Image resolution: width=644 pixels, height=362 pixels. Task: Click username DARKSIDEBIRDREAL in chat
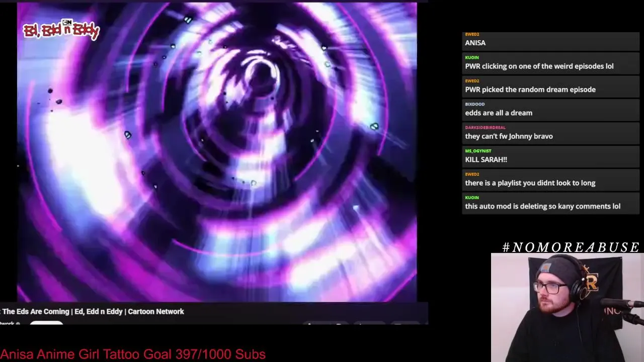click(x=485, y=128)
